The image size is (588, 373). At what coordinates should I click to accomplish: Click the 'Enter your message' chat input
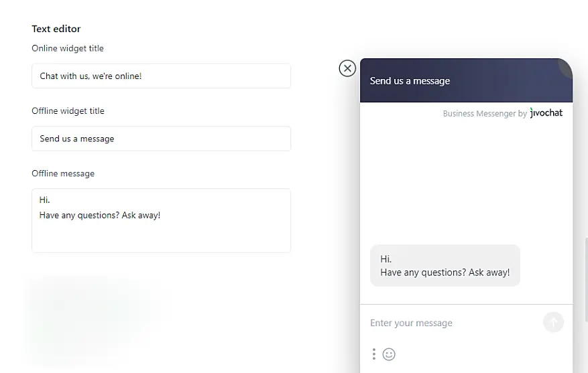click(449, 323)
